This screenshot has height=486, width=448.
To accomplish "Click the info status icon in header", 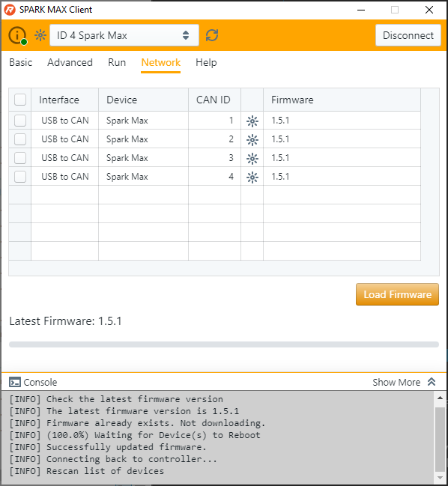I will tap(17, 35).
